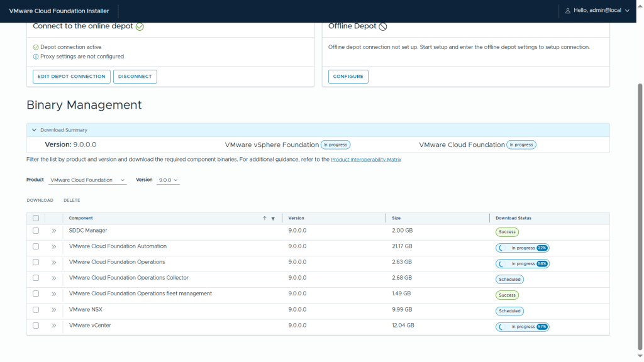The image size is (644, 362).
Task: Click the Edit Depot Connection button
Action: (71, 77)
